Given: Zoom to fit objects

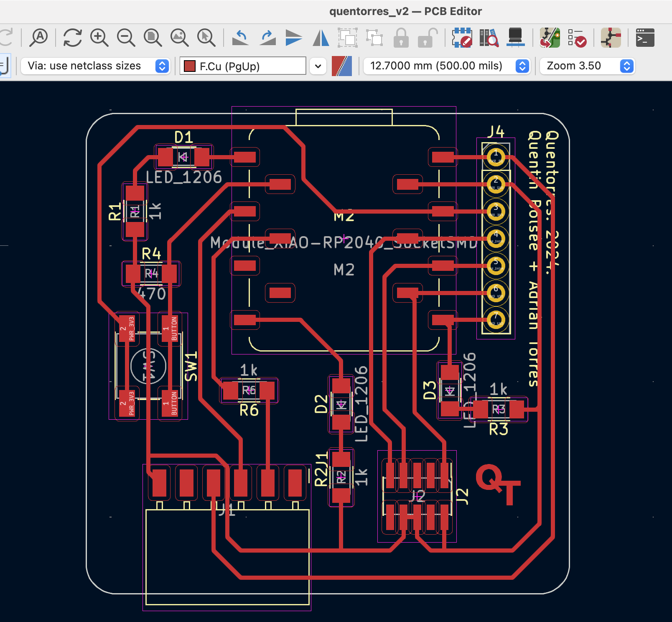Looking at the screenshot, I should 180,38.
